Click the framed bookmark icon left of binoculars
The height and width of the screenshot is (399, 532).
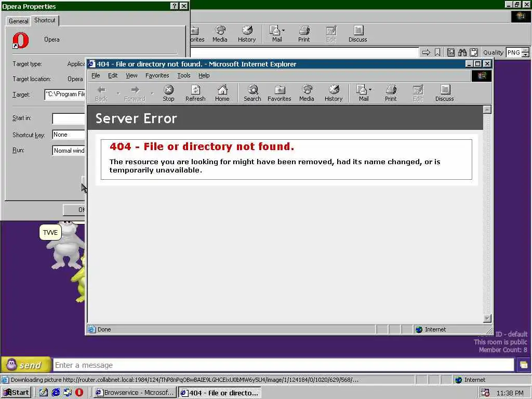click(450, 52)
